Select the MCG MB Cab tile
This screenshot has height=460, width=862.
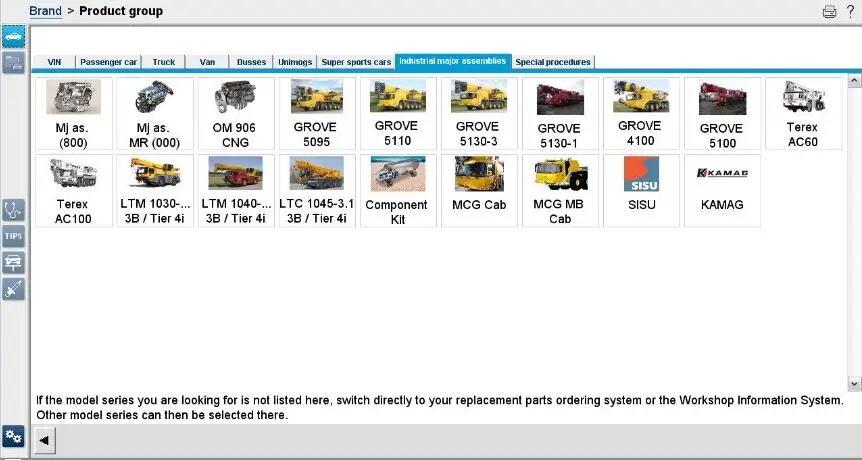(x=560, y=191)
